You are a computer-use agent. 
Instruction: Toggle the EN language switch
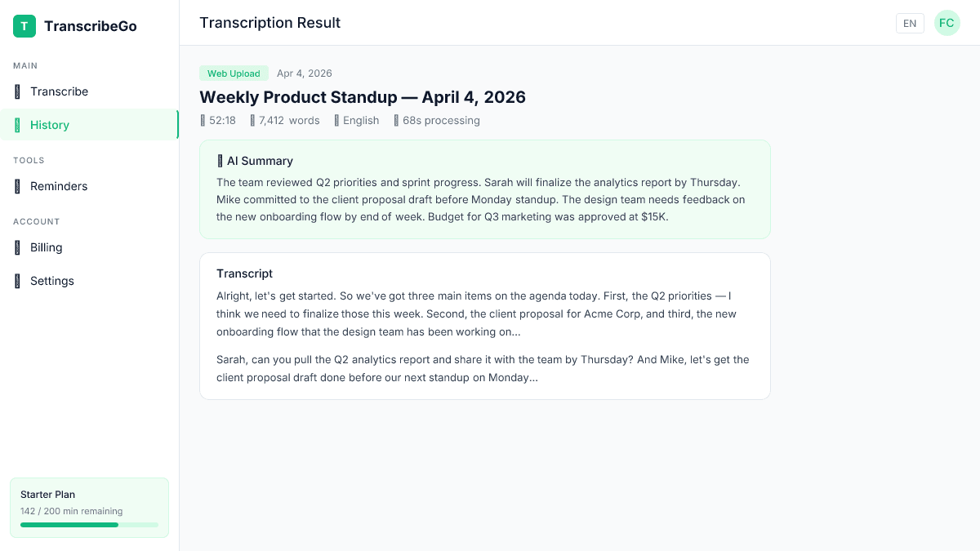click(910, 23)
